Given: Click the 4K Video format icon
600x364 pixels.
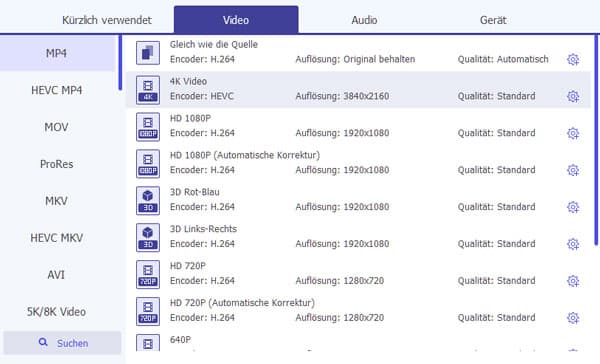Looking at the screenshot, I should [148, 90].
